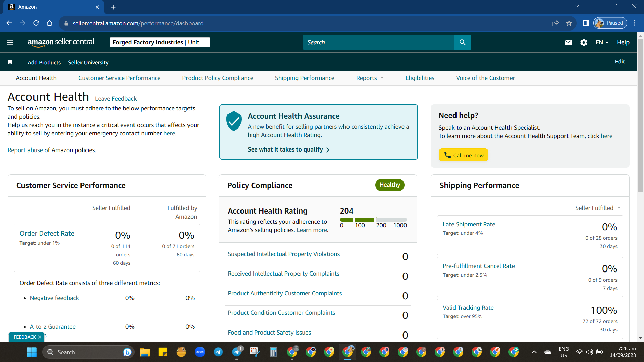644x362 pixels.
Task: Click Pre-fulfillment Cancel Rate link
Action: tap(479, 266)
